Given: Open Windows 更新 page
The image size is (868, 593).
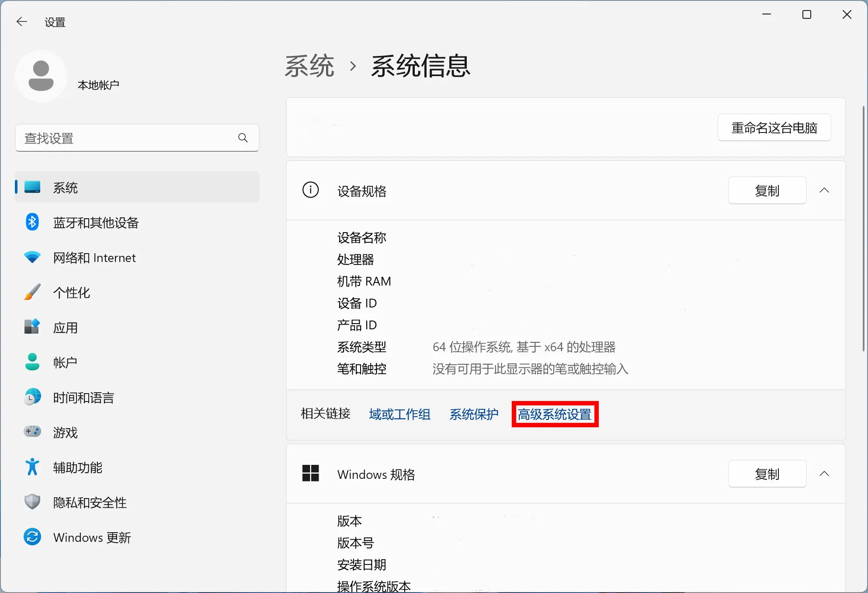Looking at the screenshot, I should coord(137,537).
